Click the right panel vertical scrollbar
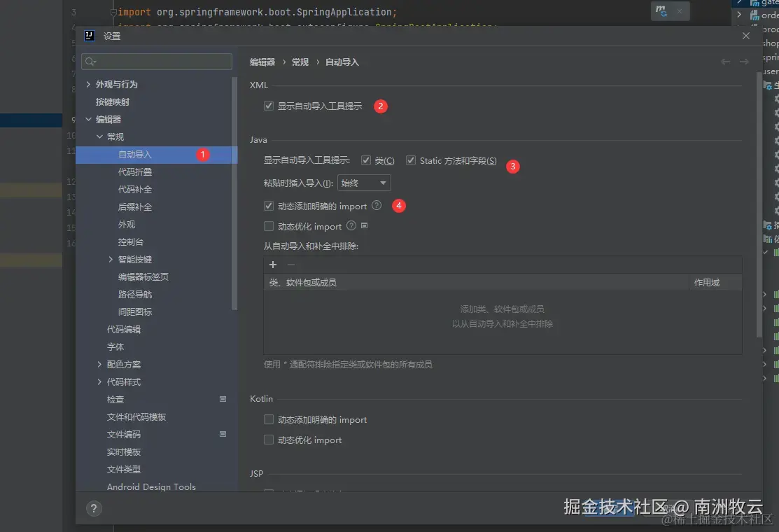 (x=759, y=204)
